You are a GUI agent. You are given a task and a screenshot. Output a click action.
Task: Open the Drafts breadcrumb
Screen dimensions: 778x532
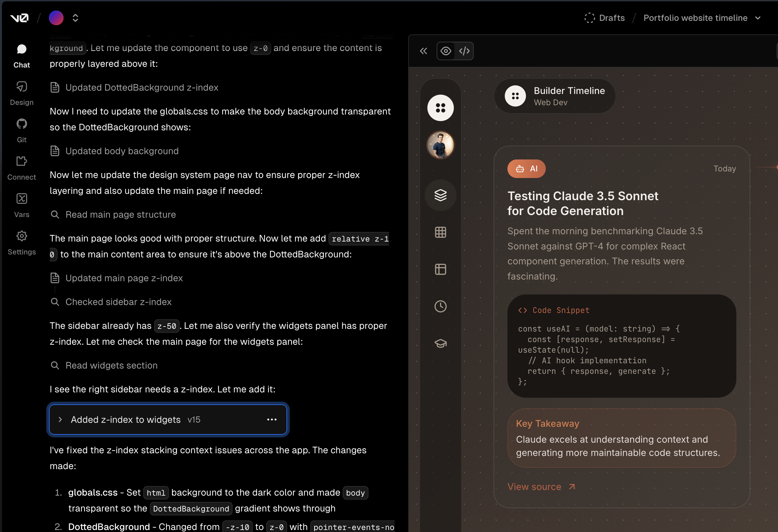612,18
